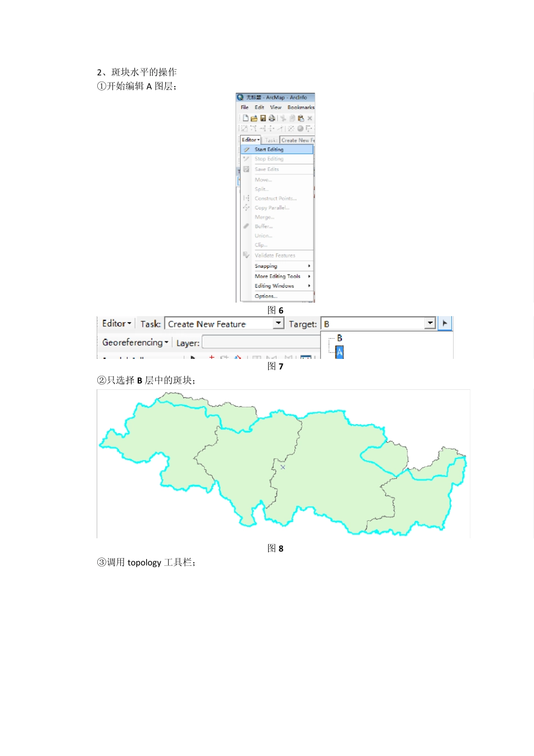
Task: Open the Target layer dropdown arrow
Action: [x=430, y=323]
